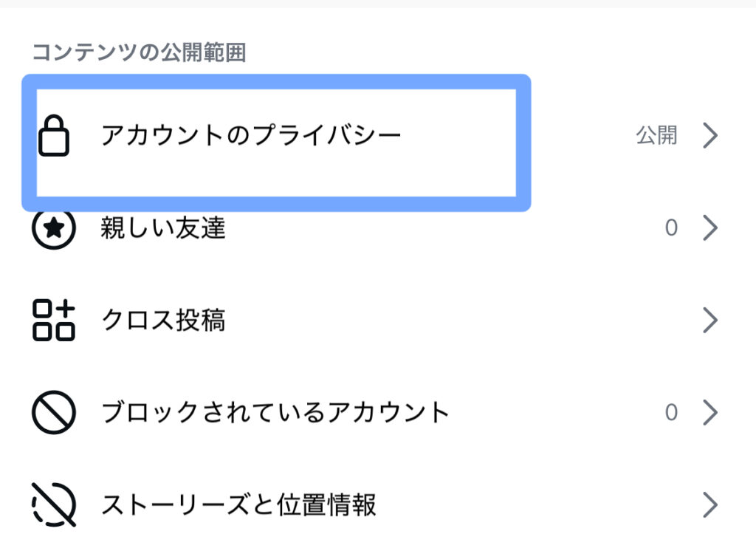The image size is (756, 551).
Task: Open the ブロックされているアカウント chevron arrow
Action: [x=710, y=412]
